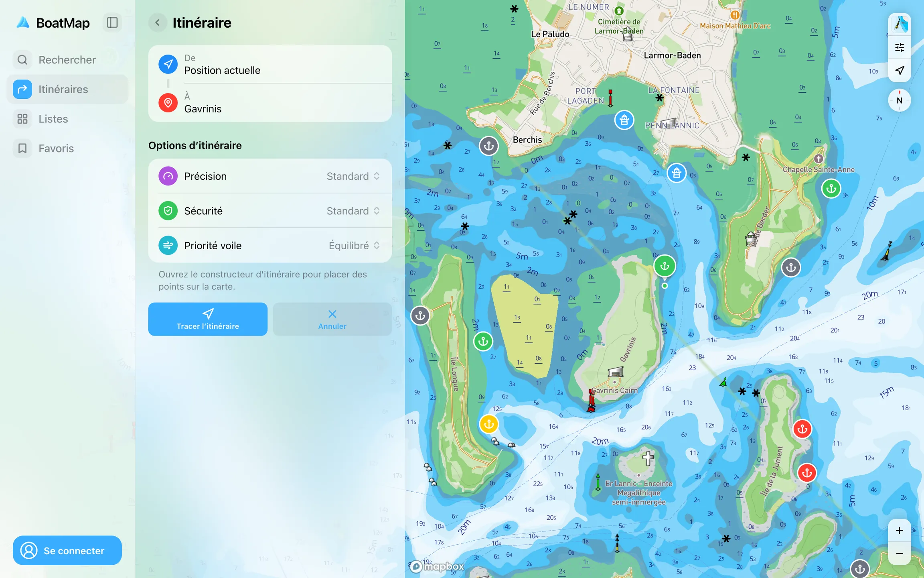Open the Favoris section

tap(67, 149)
